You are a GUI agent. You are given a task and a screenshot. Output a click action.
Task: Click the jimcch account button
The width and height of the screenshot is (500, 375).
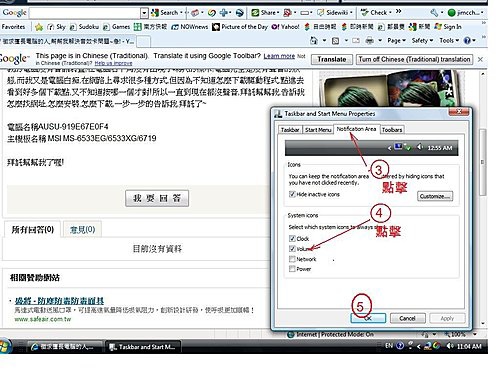[465, 13]
